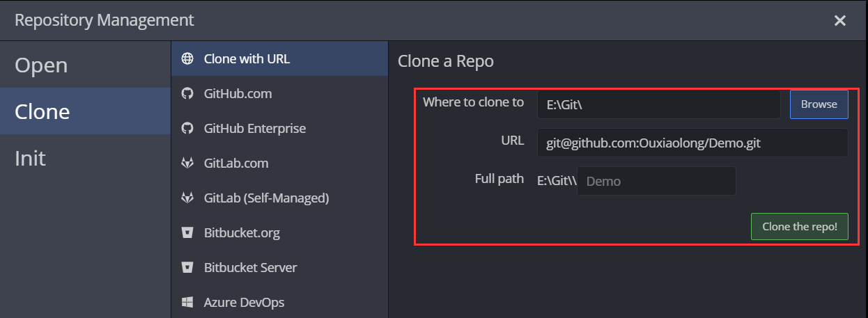The height and width of the screenshot is (318, 868).
Task: Focus the Where to clone to field
Action: [x=658, y=104]
